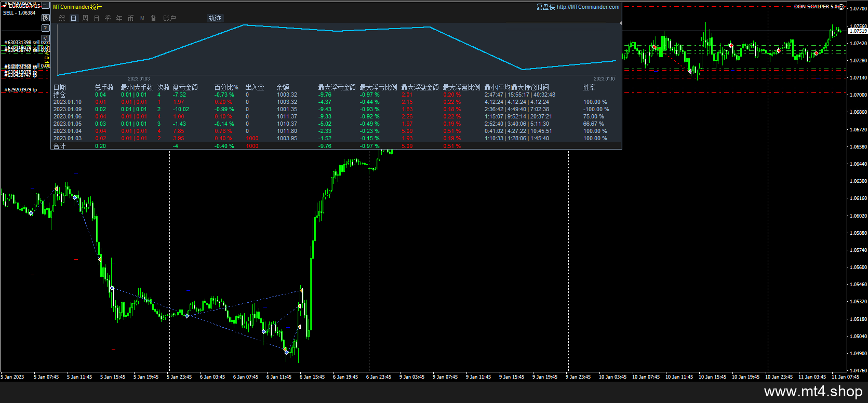The height and width of the screenshot is (403, 868).
Task: Click the 总手数 column header
Action: click(104, 87)
